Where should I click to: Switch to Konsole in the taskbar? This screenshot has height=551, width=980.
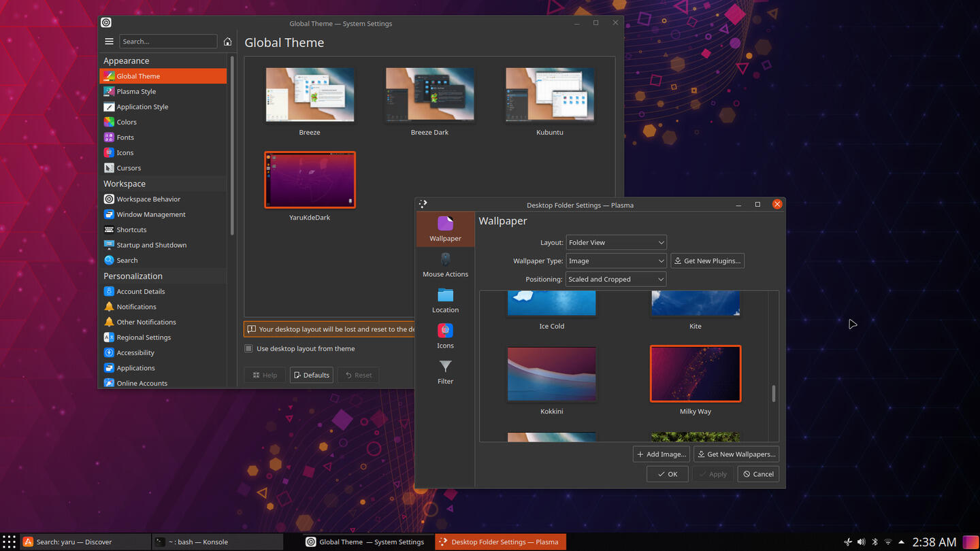click(218, 542)
